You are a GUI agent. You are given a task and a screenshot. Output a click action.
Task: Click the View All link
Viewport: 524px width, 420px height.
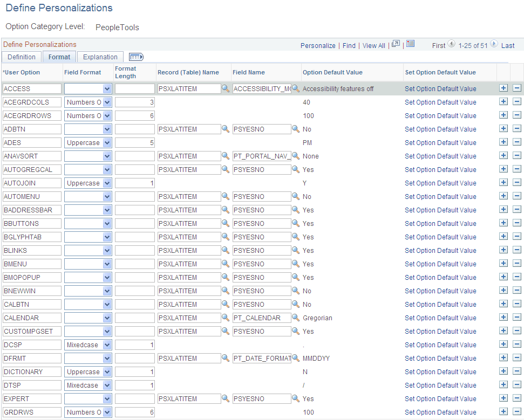click(x=373, y=45)
